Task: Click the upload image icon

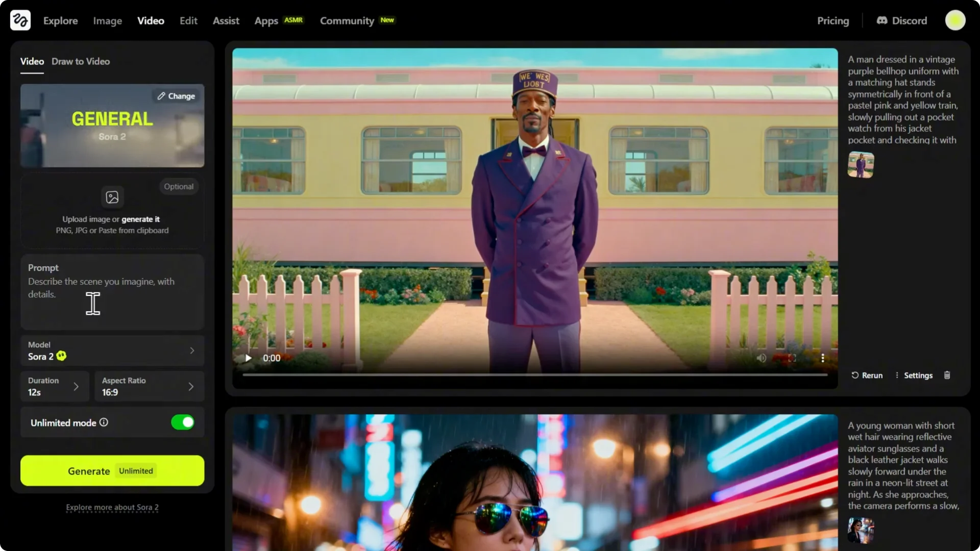Action: [x=112, y=197]
